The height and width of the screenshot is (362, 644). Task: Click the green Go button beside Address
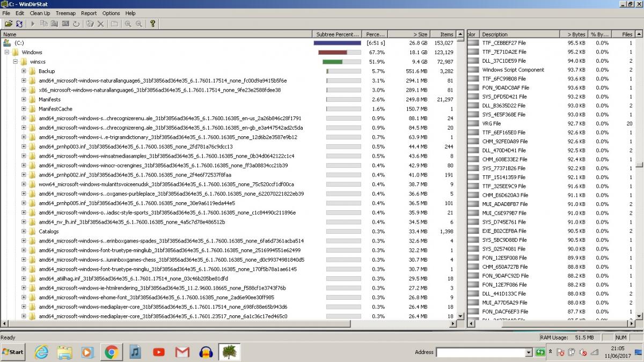[540, 352]
